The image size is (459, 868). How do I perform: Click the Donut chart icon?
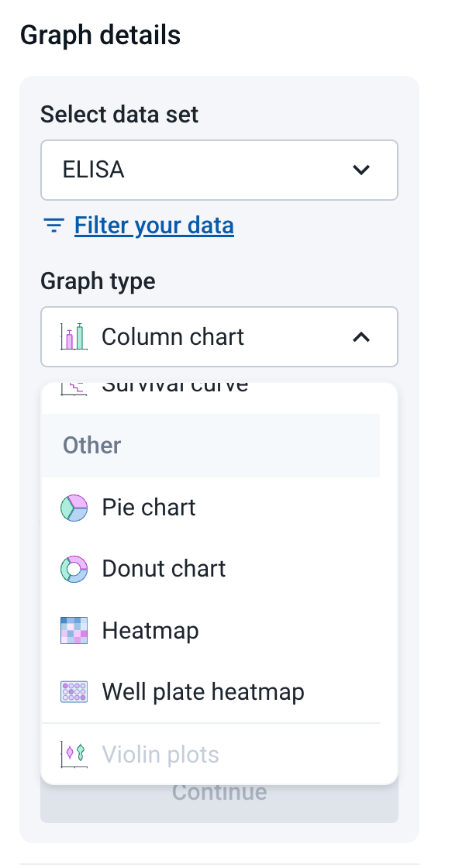tap(74, 569)
